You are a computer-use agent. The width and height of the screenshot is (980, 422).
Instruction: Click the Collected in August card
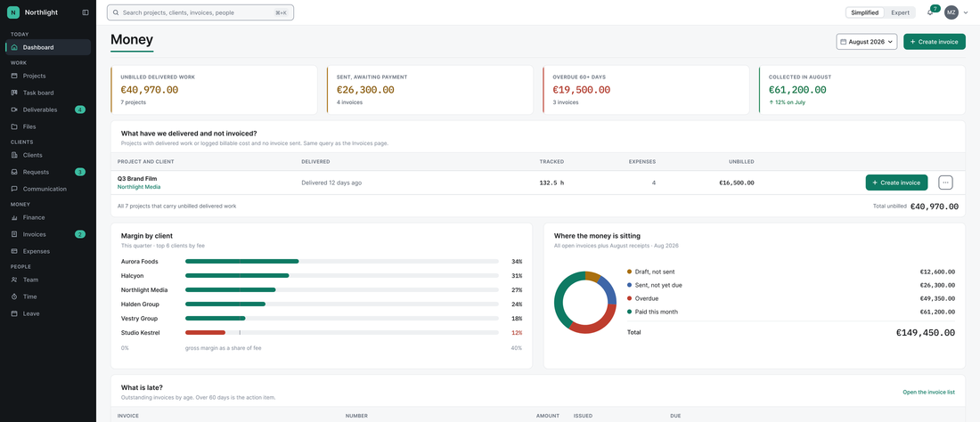tap(862, 90)
